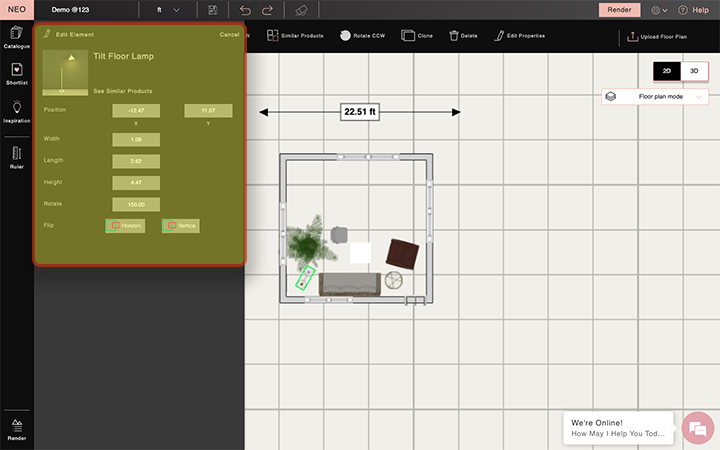Open the chat bubble button
Viewport: 720px width, 450px height.
(x=698, y=428)
